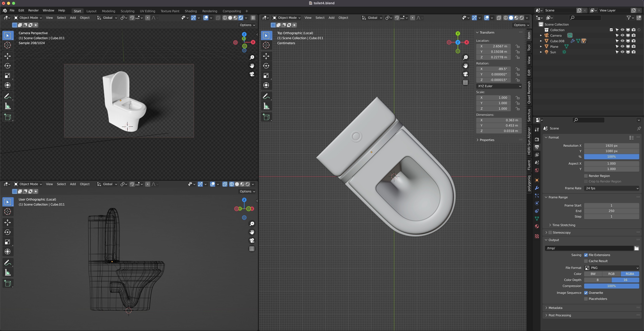This screenshot has width=644, height=331.
Task: Click the zoom magnifier in User Orthographic viewport
Action: point(252,224)
